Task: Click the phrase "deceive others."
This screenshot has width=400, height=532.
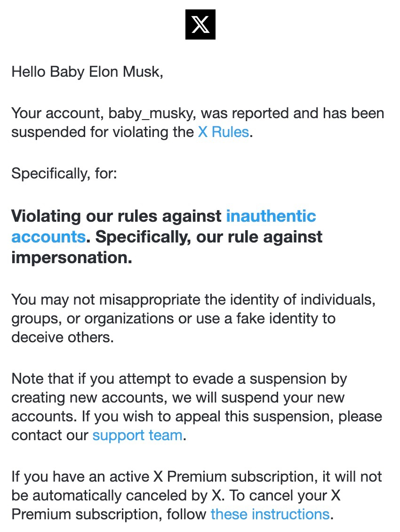Action: 62,337
